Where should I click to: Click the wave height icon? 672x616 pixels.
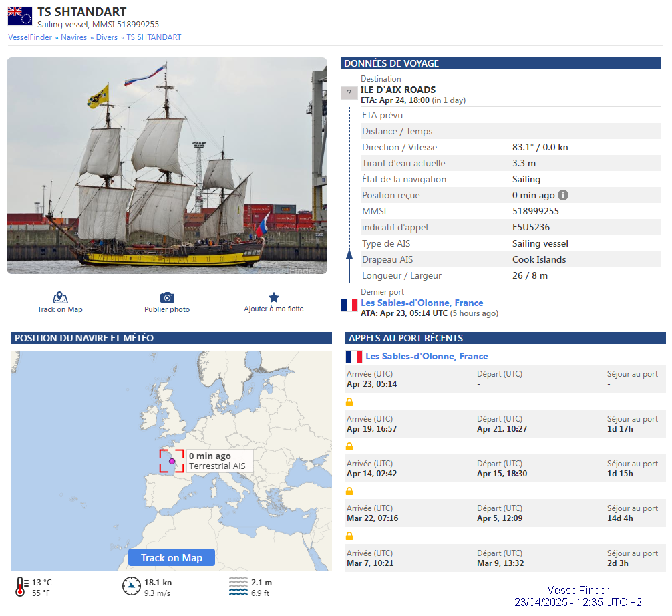[x=238, y=587]
